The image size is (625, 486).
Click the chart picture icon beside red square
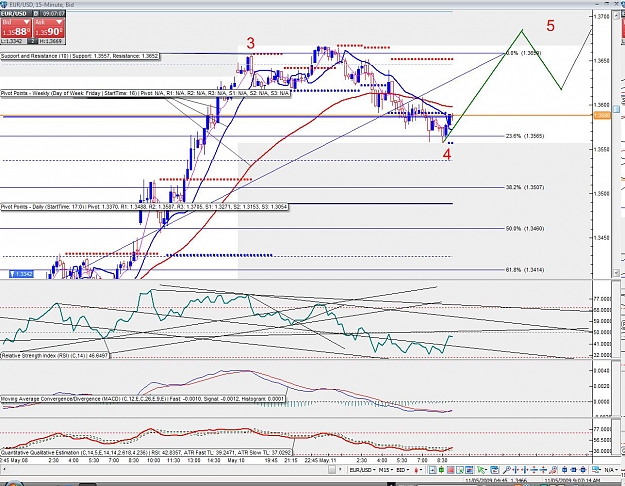tap(460, 470)
